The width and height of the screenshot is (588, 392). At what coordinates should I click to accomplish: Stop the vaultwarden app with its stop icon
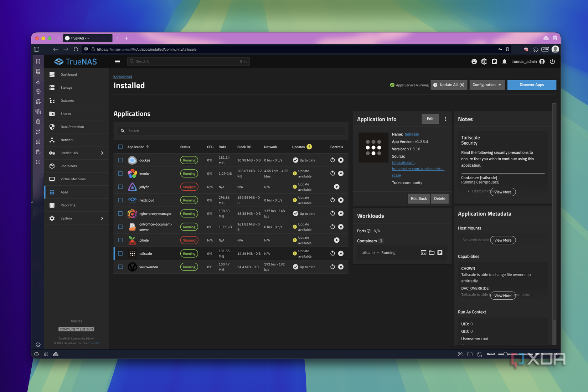click(341, 267)
